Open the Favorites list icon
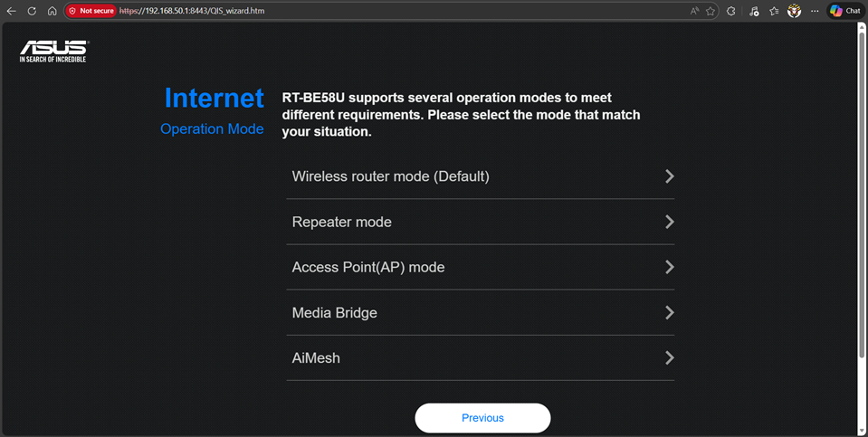Viewport: 868px width, 437px height. coord(774,11)
